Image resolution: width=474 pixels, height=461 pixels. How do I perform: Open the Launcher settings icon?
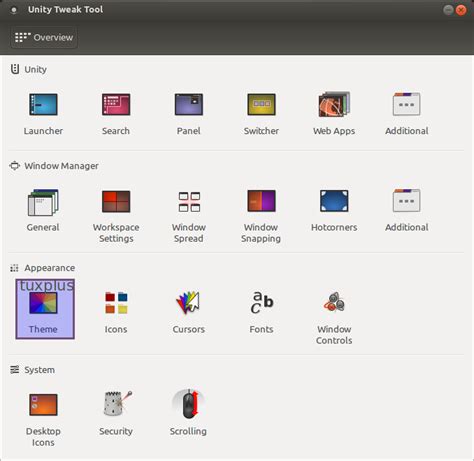point(43,105)
